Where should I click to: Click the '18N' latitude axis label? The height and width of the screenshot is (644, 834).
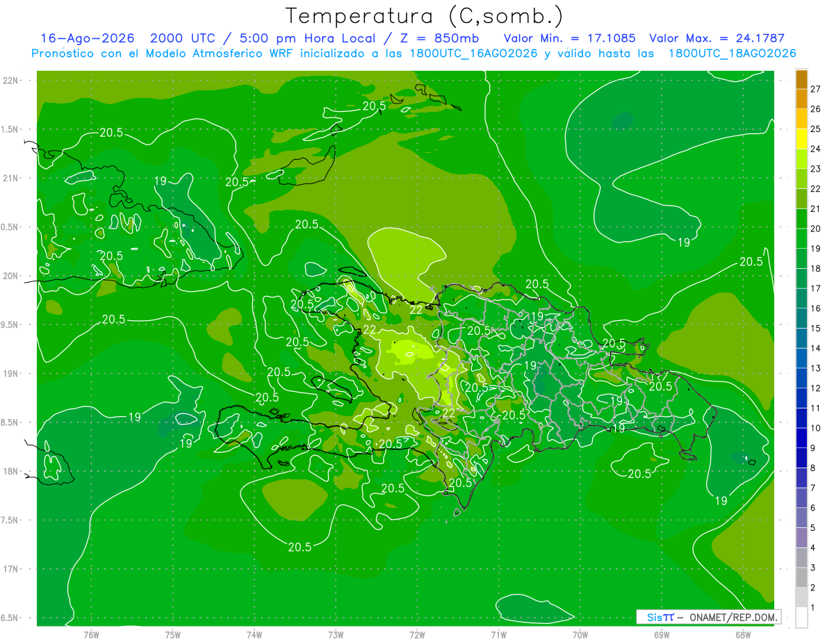pyautogui.click(x=12, y=471)
